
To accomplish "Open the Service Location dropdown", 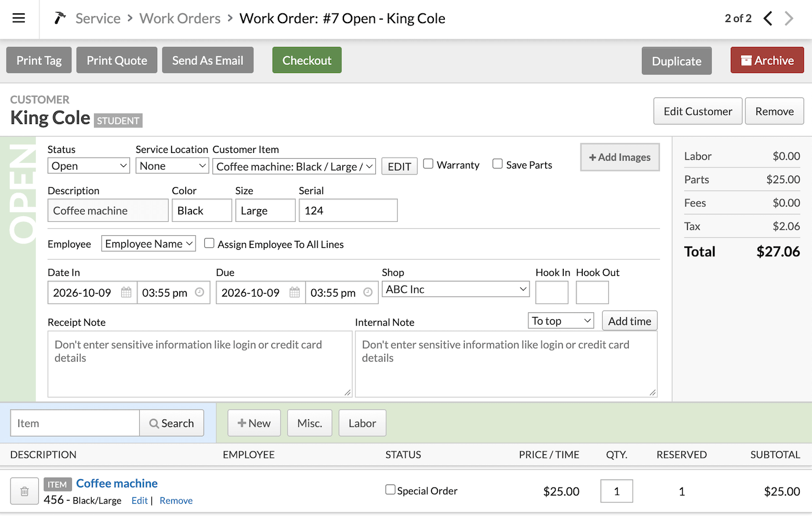I will 172,166.
